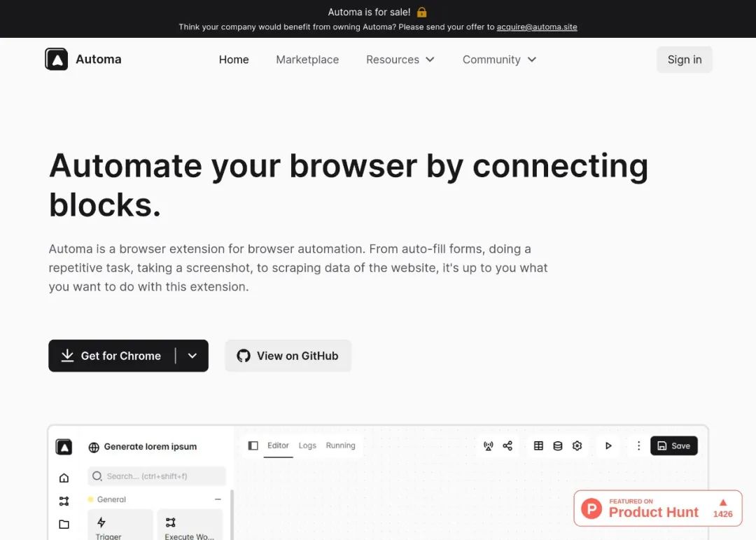This screenshot has width=756, height=540.
Task: Click the workflows icon in editor sidebar
Action: click(x=64, y=501)
